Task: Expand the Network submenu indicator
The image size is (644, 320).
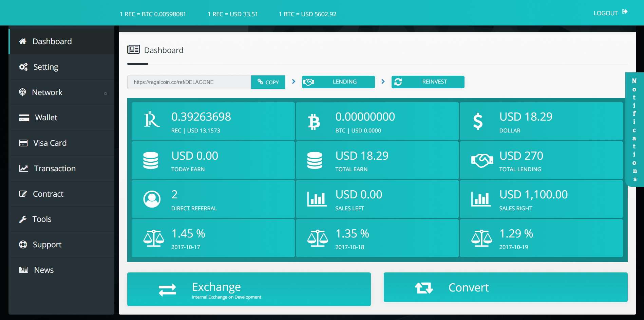Action: 106,93
